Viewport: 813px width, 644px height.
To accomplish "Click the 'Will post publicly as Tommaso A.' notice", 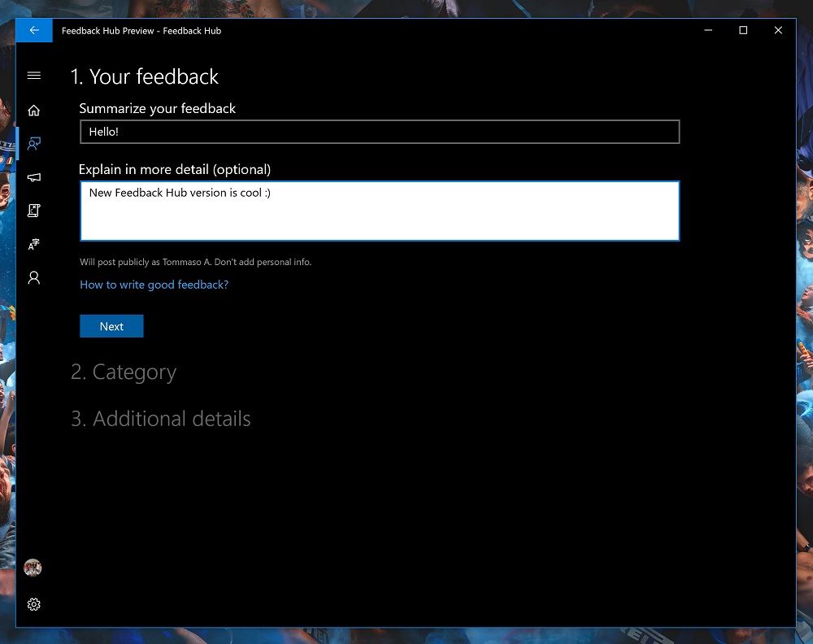I will pos(195,262).
